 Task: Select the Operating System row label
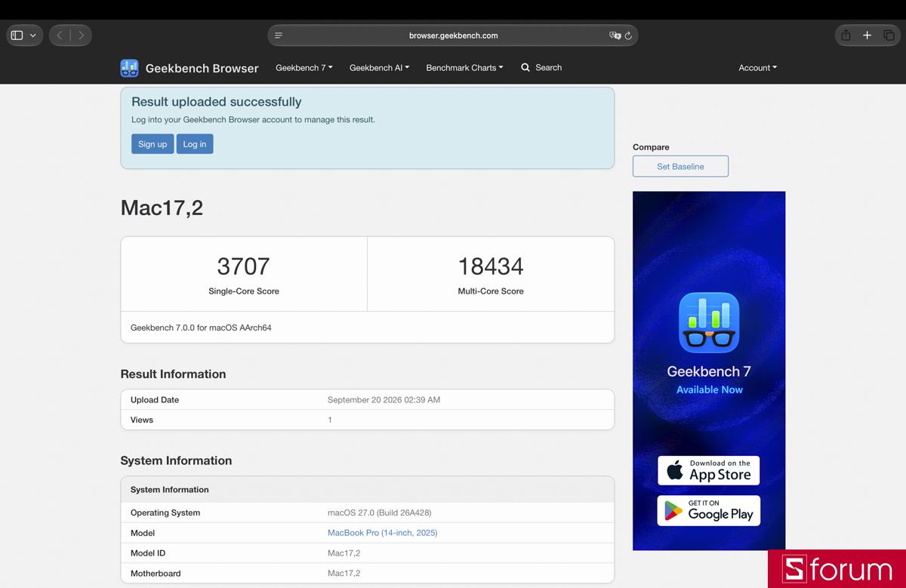click(165, 513)
